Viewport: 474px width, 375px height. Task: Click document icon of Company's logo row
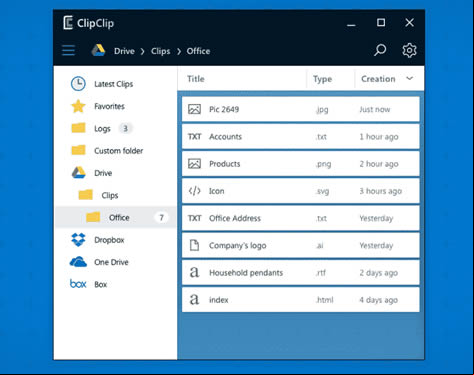click(194, 245)
